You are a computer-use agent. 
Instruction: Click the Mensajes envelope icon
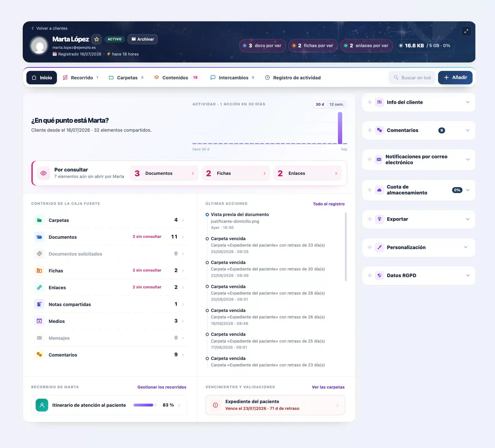pos(39,338)
